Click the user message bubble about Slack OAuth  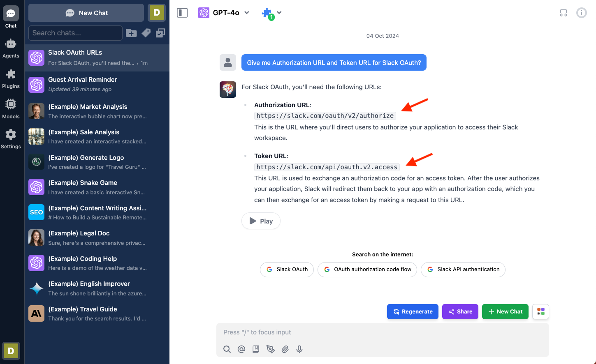[334, 62]
